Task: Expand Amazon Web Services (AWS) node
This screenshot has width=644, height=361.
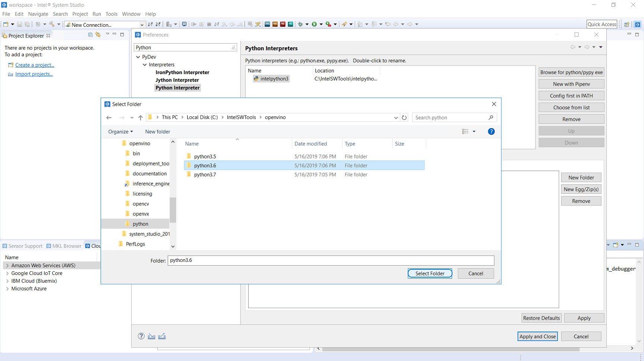Action: [x=7, y=266]
